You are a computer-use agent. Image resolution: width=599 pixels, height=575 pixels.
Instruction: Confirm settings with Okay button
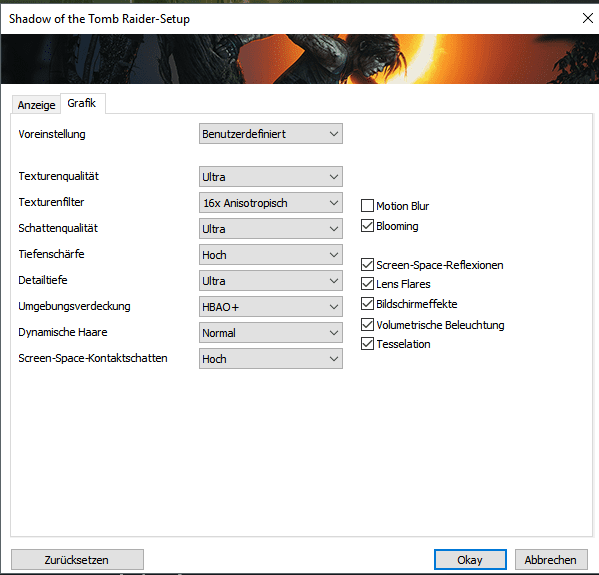pos(470,560)
